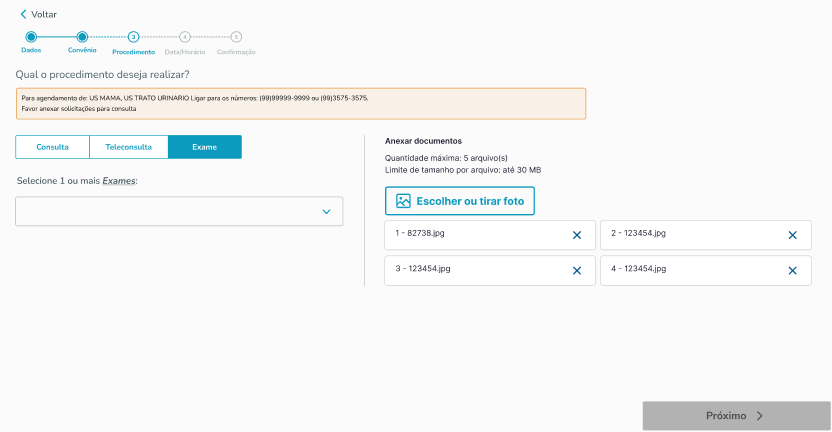Select the Exame tab
Screen dimensions: 832x432
coord(204,147)
